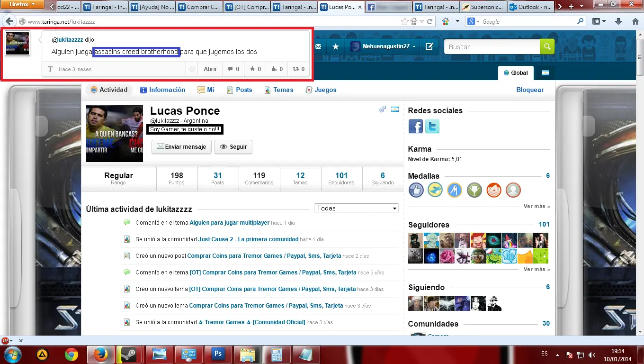
Task: Show hidden system tray icons arrow
Action: click(x=558, y=355)
